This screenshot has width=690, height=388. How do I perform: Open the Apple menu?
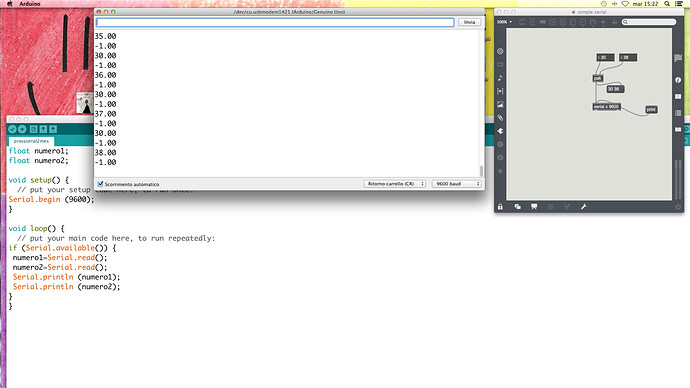point(9,4)
